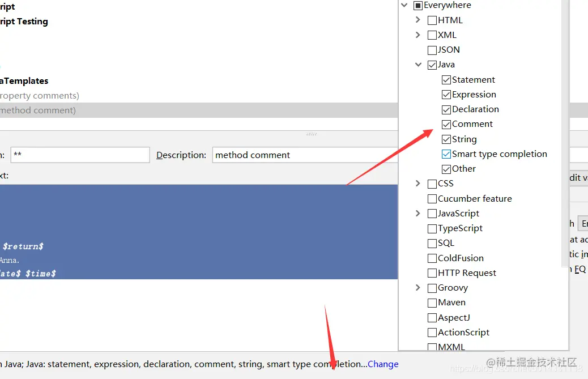
Task: Uncheck the Comment checkbox under Java
Action: tap(446, 124)
